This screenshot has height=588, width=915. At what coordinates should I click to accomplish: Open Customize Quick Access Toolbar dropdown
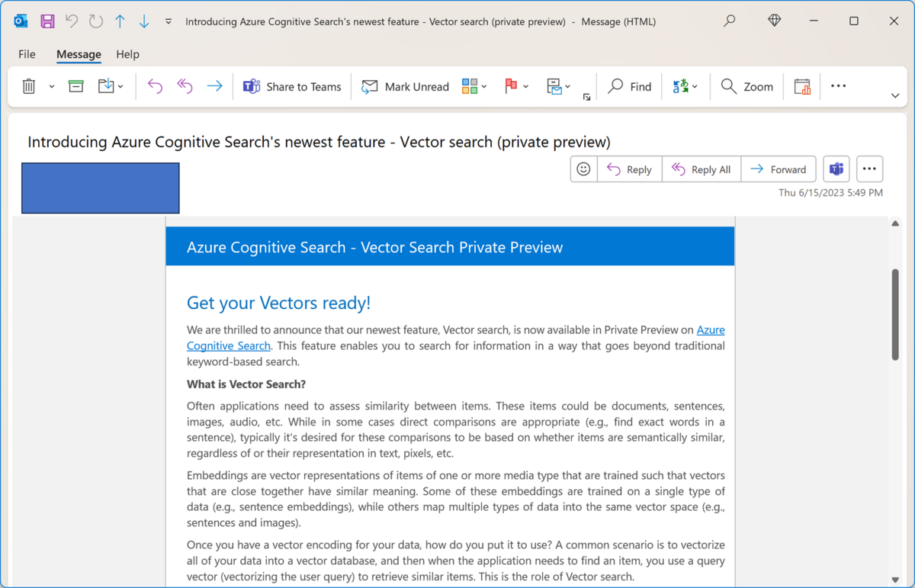(x=169, y=22)
